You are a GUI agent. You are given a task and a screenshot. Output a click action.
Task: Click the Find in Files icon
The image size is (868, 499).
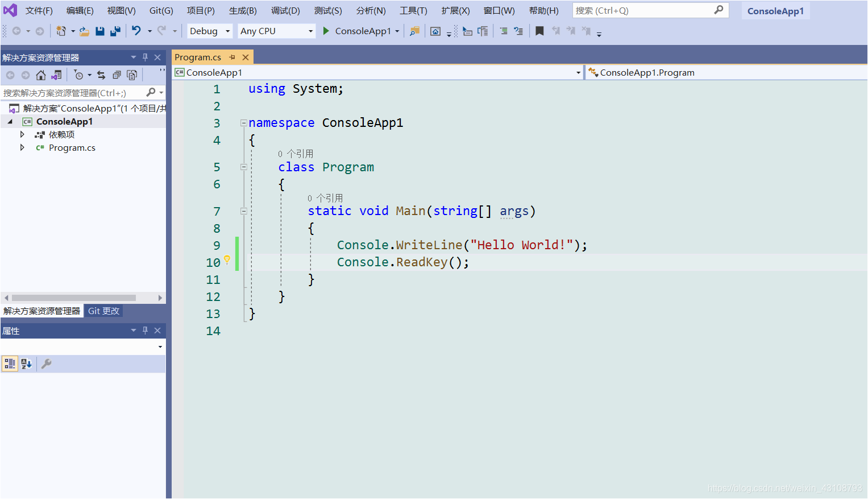[415, 31]
